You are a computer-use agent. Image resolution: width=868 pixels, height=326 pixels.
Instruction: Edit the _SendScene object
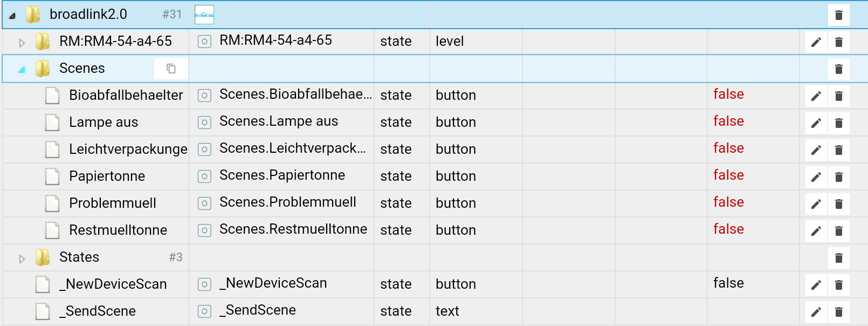[816, 312]
